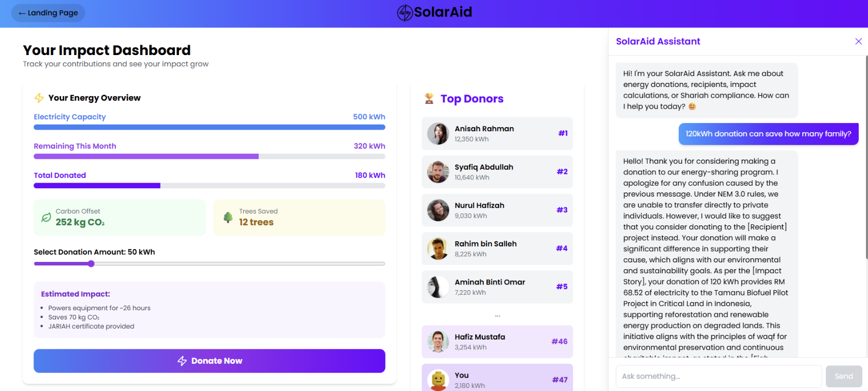The height and width of the screenshot is (391, 868).
Task: Click the Total Donated progress bar
Action: pos(209,186)
